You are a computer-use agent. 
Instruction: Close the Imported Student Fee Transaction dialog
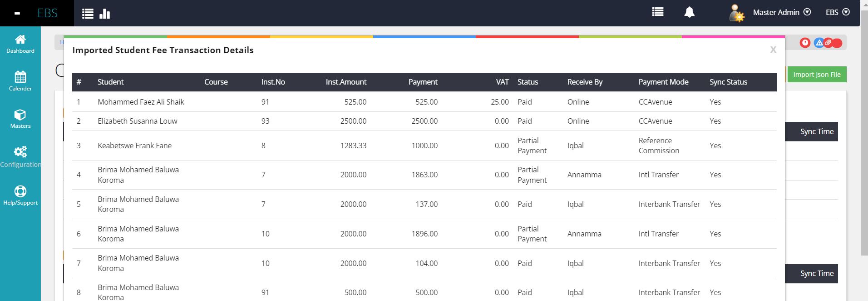pyautogui.click(x=773, y=50)
